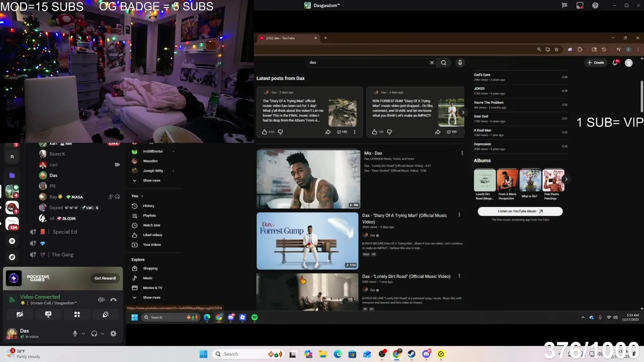The image size is (644, 362).
Task: Toggle the Discord camera button in voice panel
Action: [x=20, y=314]
